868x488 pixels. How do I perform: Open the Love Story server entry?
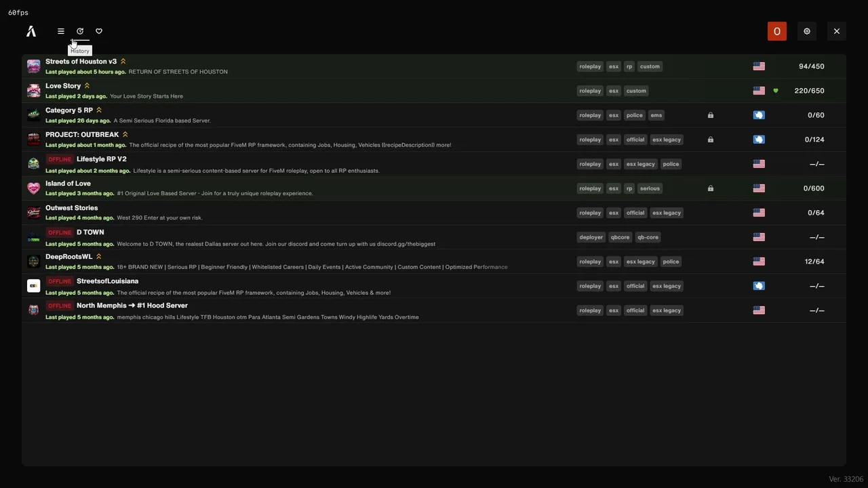click(434, 91)
